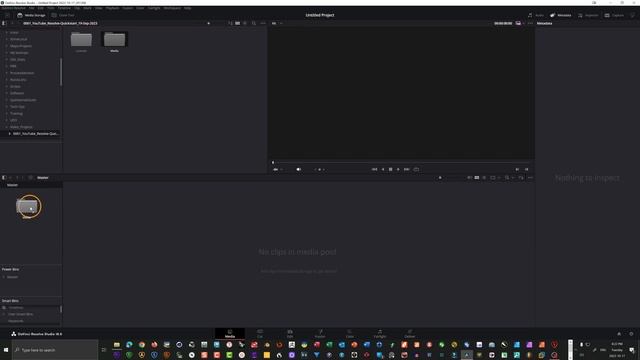Switch media storage to thumbnail view
This screenshot has height=360, width=640.
click(238, 23)
